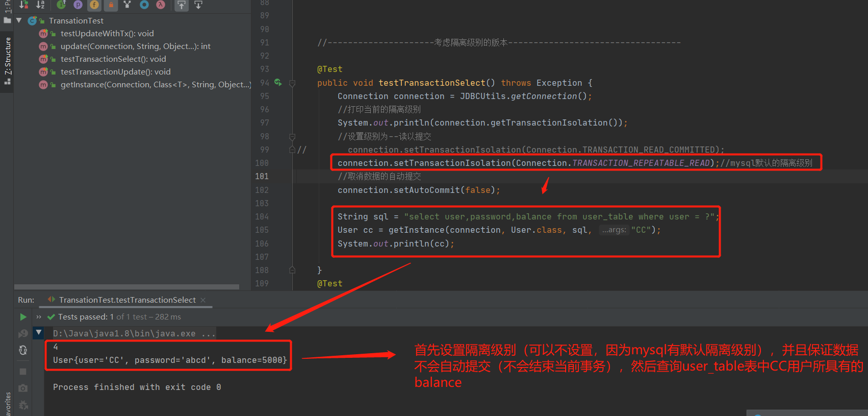Toggle Show Anonymous Classes fork icon
Viewport: 868px width, 416px height.
click(x=127, y=5)
